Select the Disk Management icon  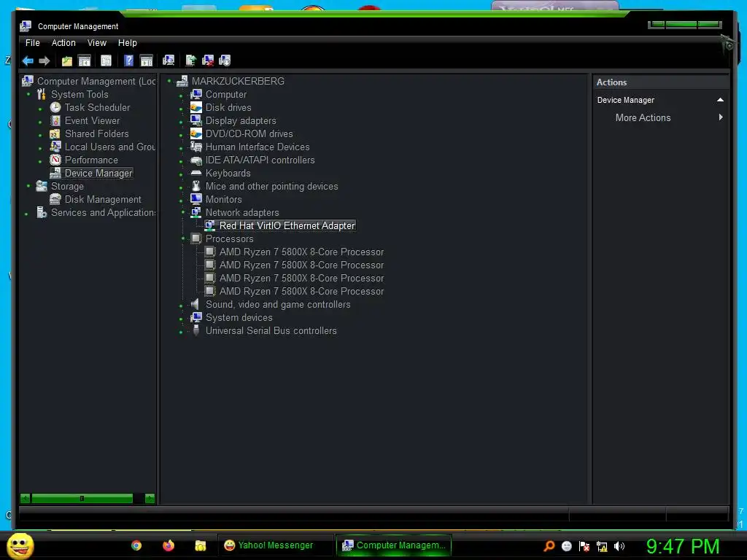point(55,199)
